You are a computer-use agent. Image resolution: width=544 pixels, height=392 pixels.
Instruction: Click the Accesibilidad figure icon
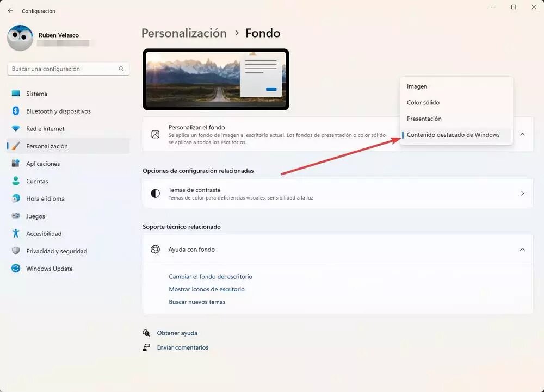[x=16, y=233]
